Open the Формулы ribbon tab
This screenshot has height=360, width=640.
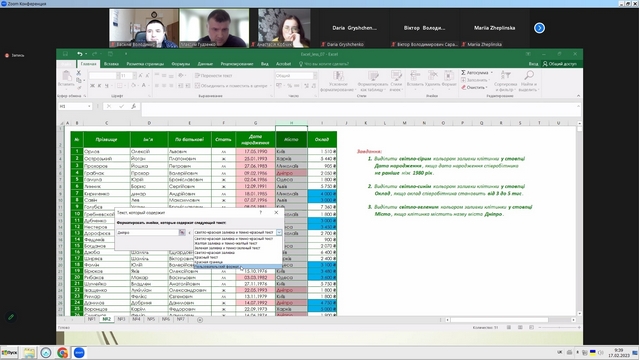point(180,64)
